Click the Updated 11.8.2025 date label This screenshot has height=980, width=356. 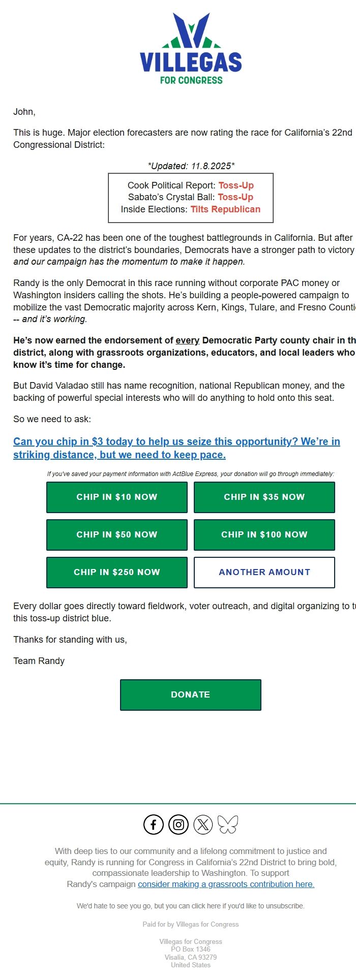191,166
